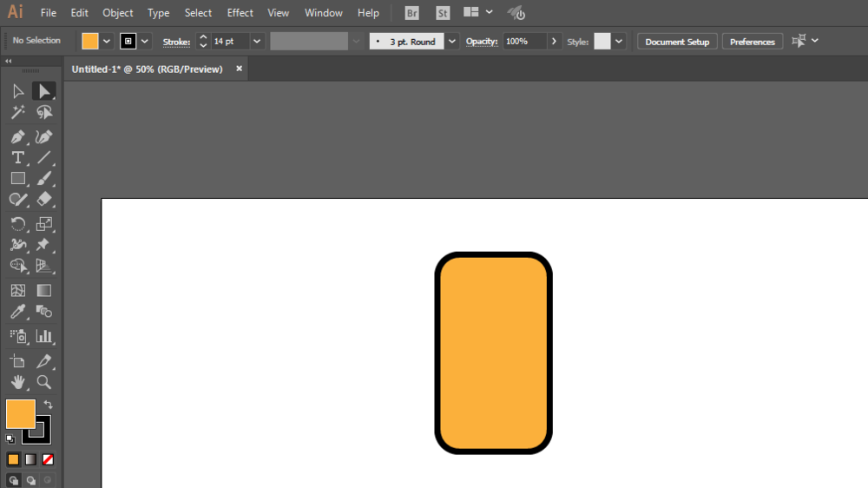Expand the 3 pt. Round brush dropdown

tap(451, 42)
